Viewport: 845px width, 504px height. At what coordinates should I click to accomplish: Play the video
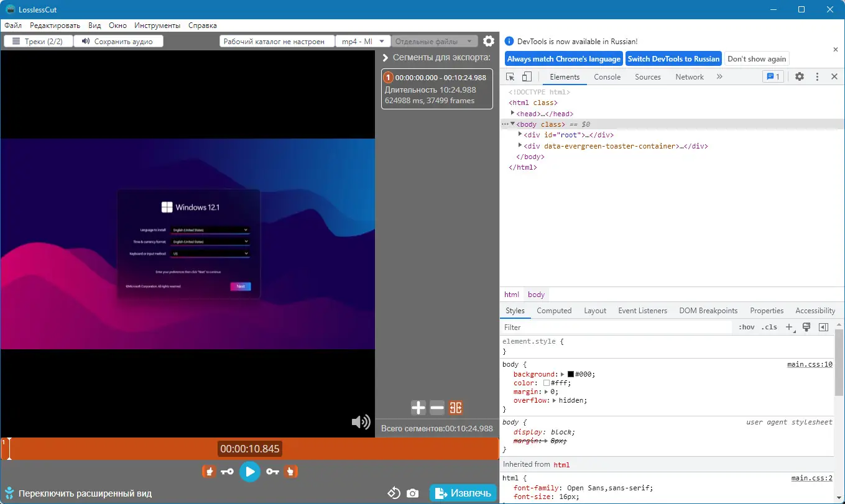250,472
